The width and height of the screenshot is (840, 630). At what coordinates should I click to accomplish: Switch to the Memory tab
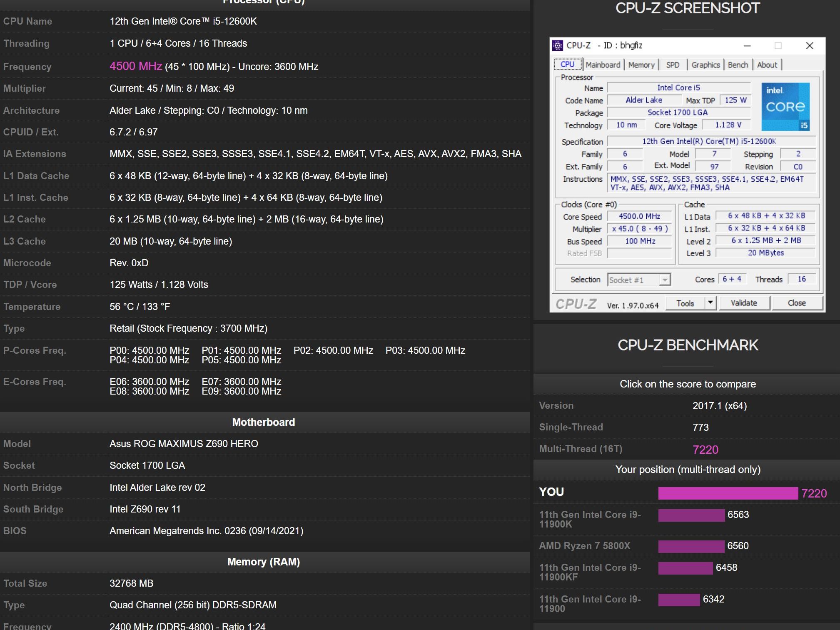coord(641,65)
